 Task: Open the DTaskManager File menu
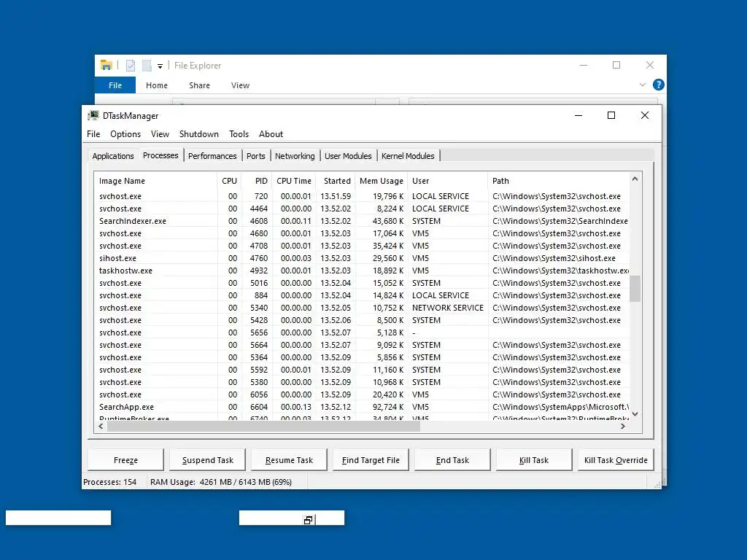93,134
